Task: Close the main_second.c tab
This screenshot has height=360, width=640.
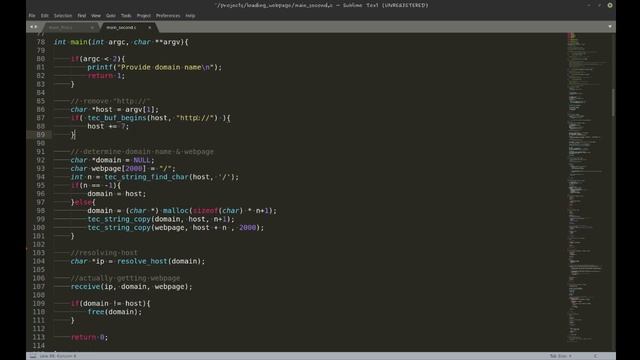Action: 149,27
